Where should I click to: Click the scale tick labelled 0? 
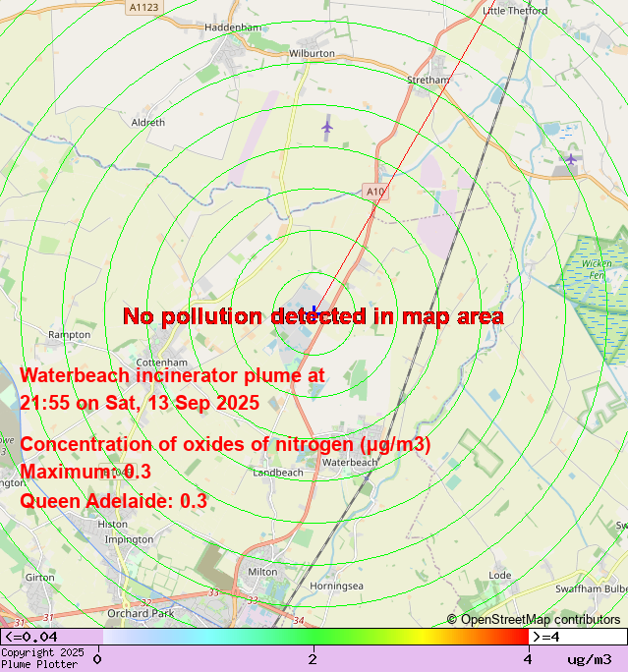97,658
